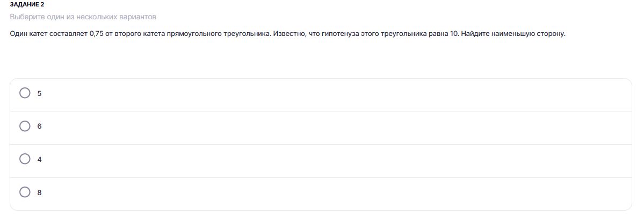The width and height of the screenshot is (644, 216).
Task: Click the hypotenuse value "10" in the question
Action: click(x=454, y=34)
